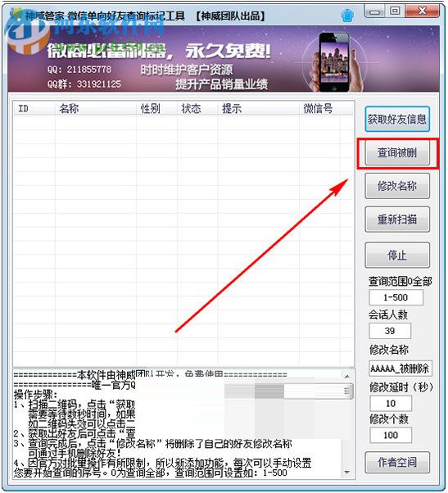
Task: Click the 性别 column header
Action: point(156,109)
